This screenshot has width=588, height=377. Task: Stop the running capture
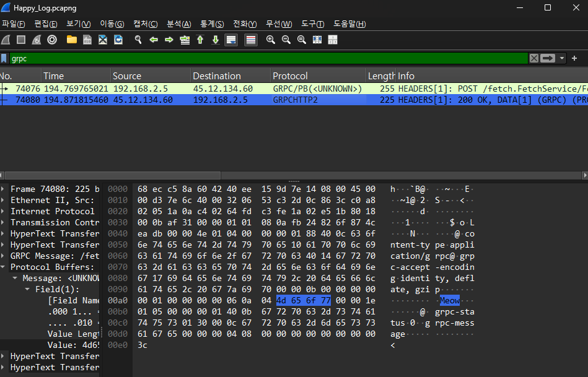tap(21, 40)
